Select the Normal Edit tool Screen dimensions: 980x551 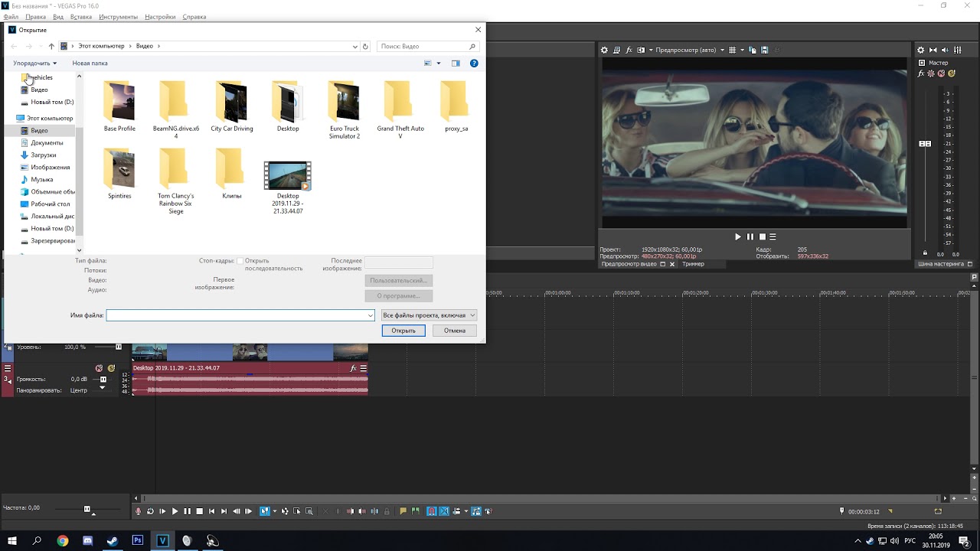pyautogui.click(x=264, y=511)
